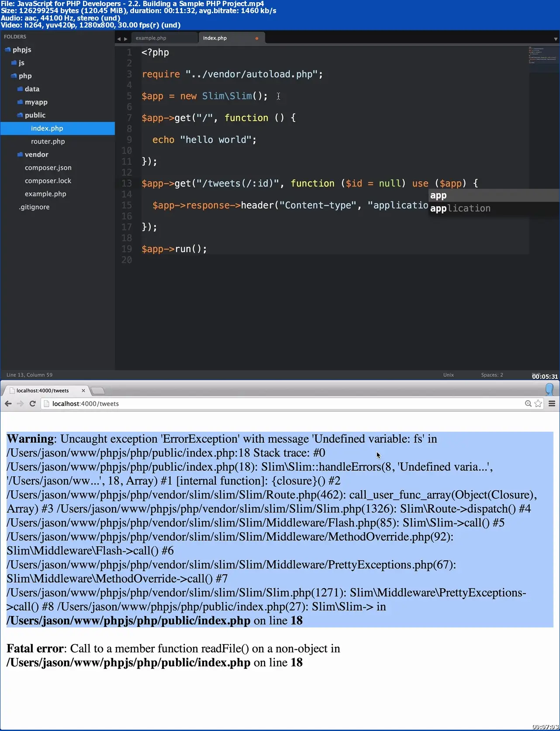
Task: Go to next tab with right arrow
Action: [x=126, y=39]
